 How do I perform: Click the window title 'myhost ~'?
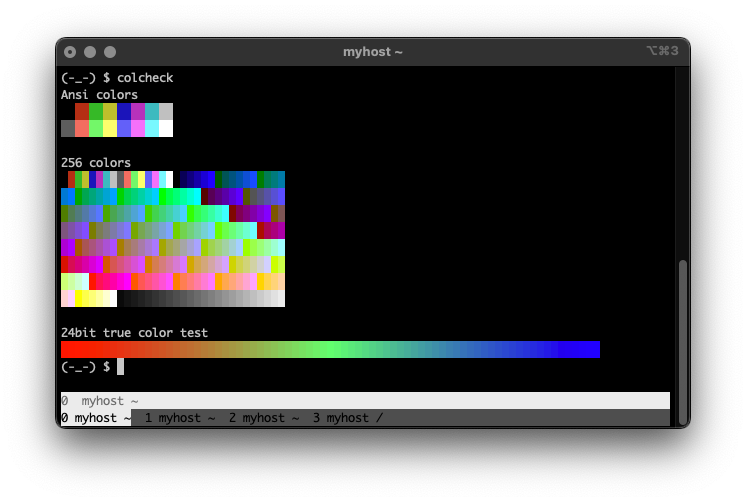point(372,52)
